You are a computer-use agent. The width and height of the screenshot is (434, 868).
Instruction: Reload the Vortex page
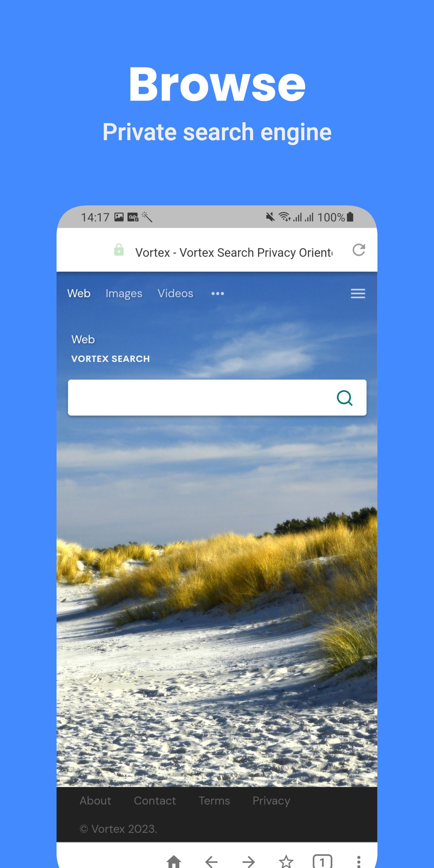coord(359,250)
